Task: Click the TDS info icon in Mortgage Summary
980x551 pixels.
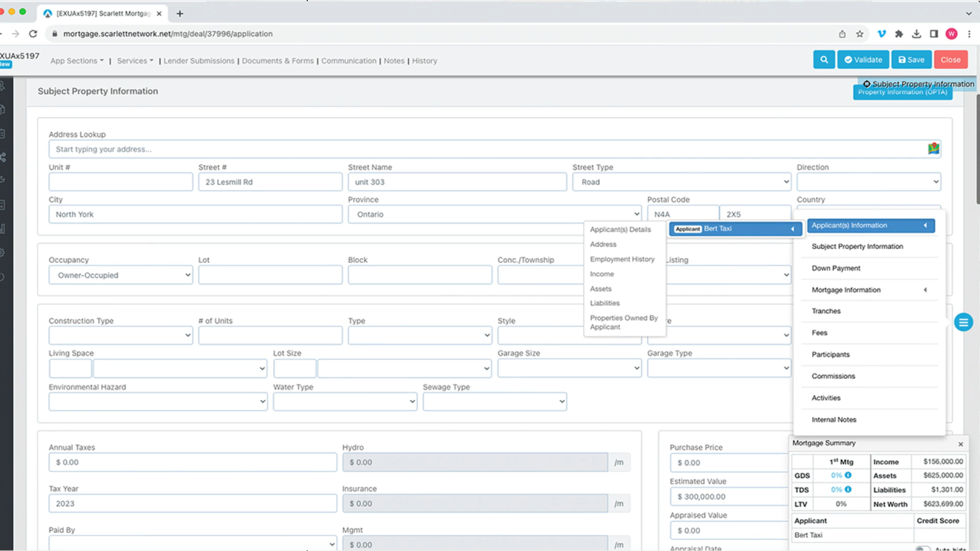Action: pyautogui.click(x=848, y=490)
